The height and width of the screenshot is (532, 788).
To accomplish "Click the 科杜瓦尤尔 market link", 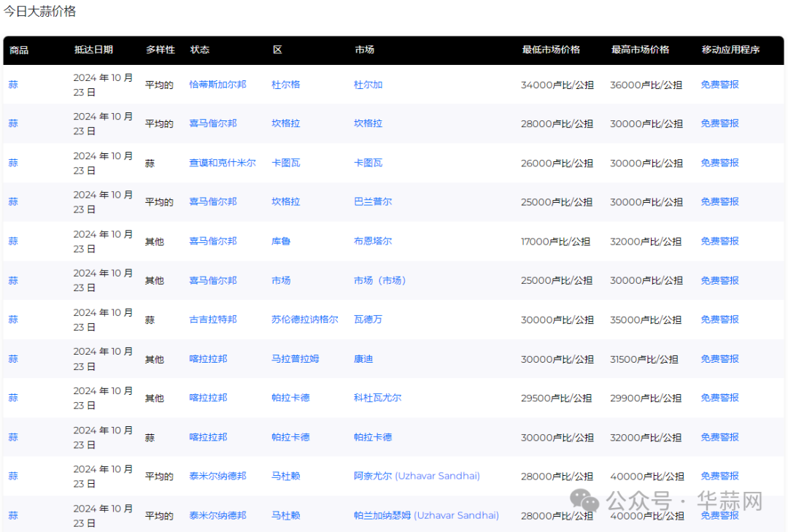I will [x=377, y=398].
